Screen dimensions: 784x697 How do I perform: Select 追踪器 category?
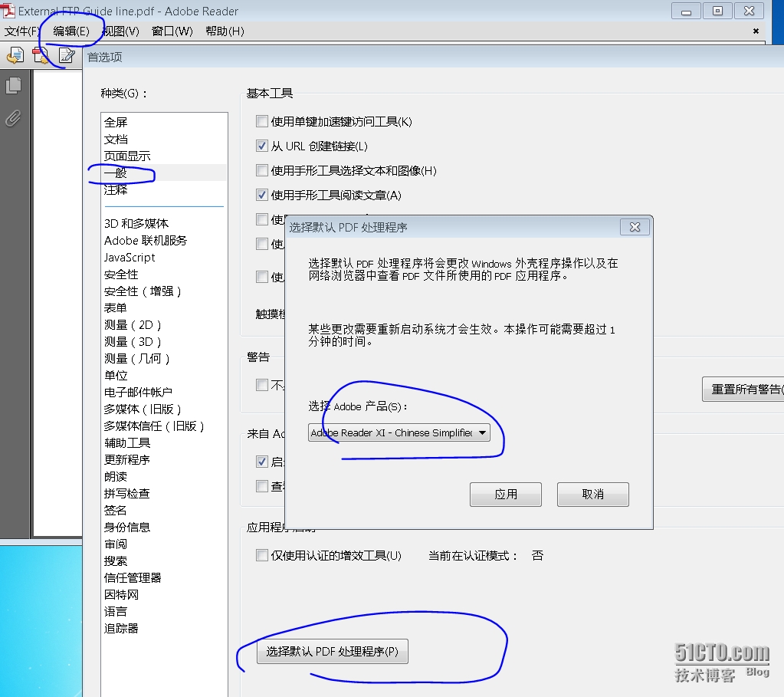pos(121,629)
